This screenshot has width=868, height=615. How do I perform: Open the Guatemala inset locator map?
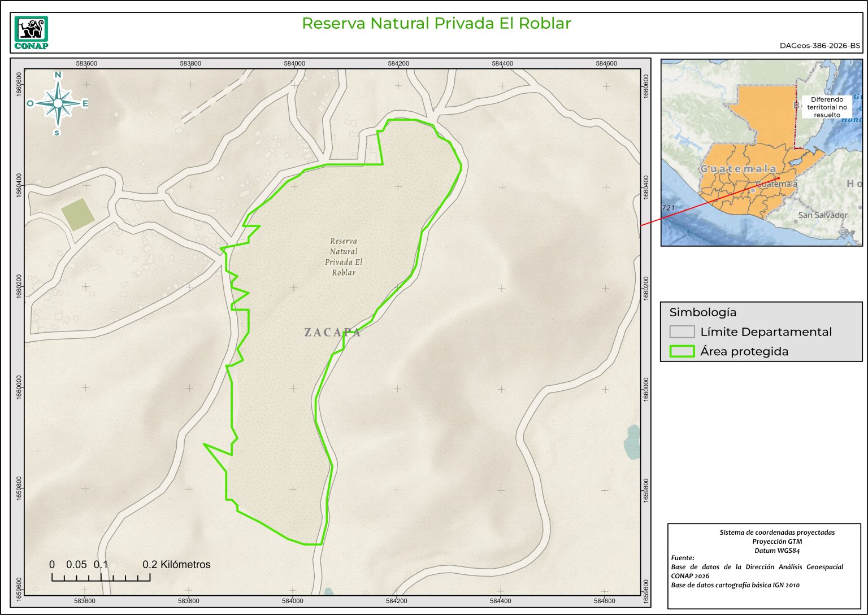pyautogui.click(x=761, y=152)
